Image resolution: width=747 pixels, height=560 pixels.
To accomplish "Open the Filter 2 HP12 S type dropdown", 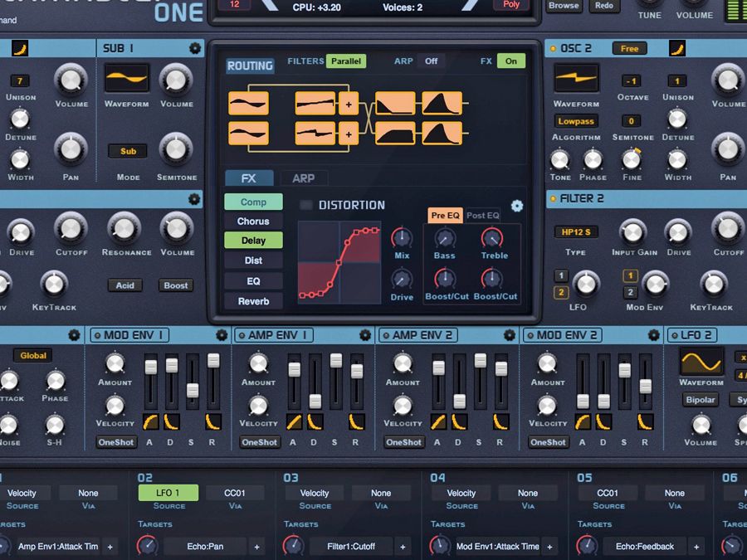I will [x=576, y=232].
